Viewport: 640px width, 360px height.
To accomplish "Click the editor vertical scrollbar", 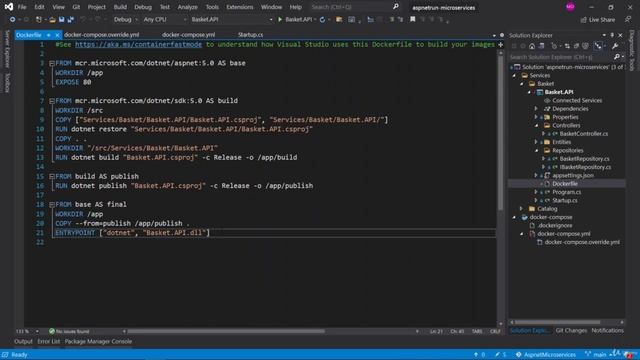I will [x=501, y=132].
